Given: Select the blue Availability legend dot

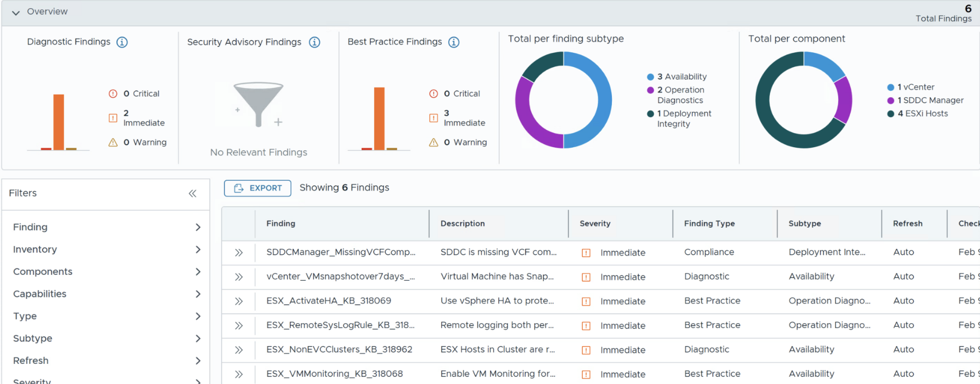Looking at the screenshot, I should click(650, 77).
